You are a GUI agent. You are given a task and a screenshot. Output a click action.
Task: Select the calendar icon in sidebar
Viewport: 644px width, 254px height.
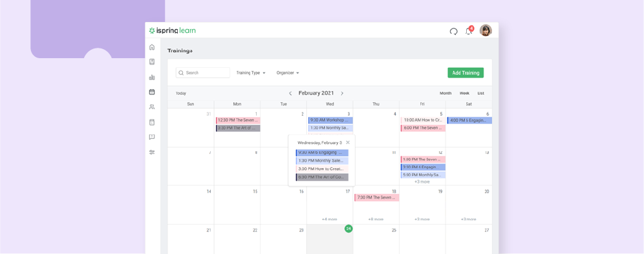click(152, 92)
